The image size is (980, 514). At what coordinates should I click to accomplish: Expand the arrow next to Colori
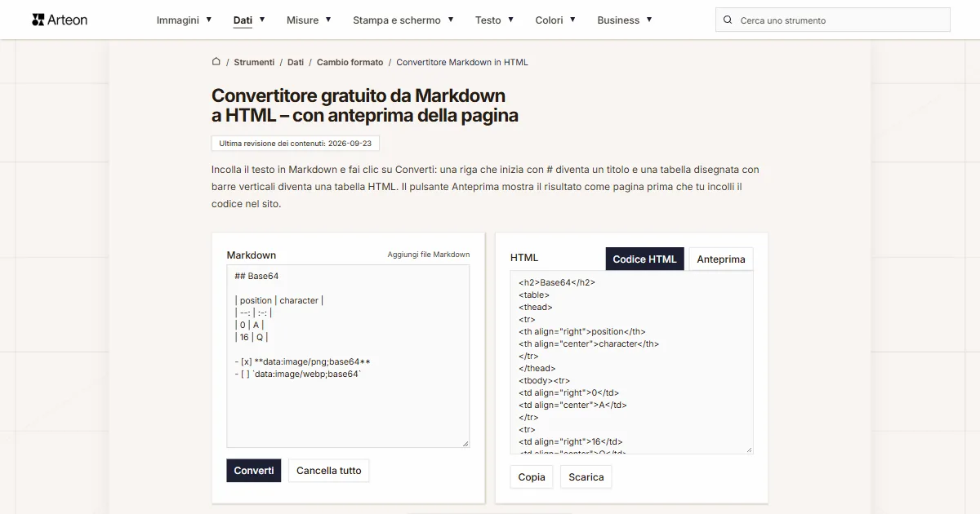point(572,20)
